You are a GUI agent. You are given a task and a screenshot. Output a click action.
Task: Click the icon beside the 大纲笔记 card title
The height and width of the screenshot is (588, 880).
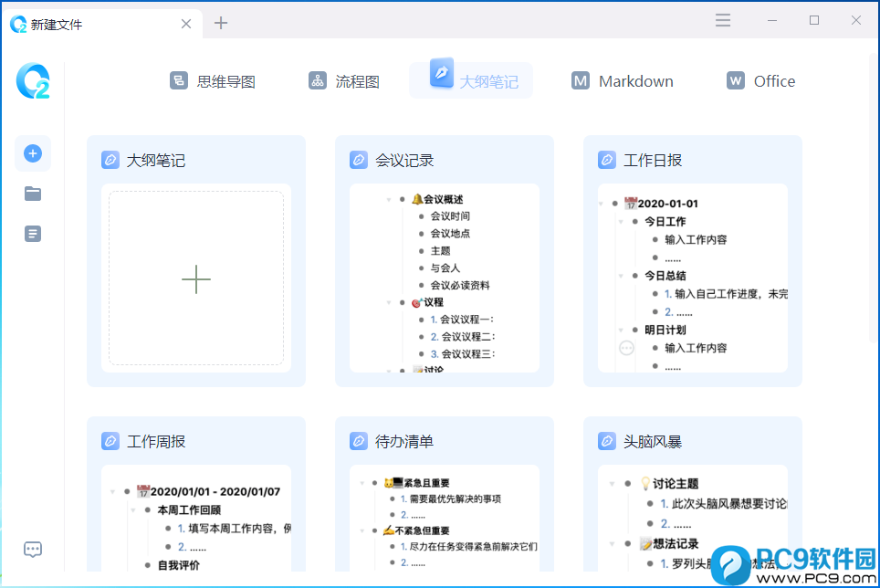point(110,160)
